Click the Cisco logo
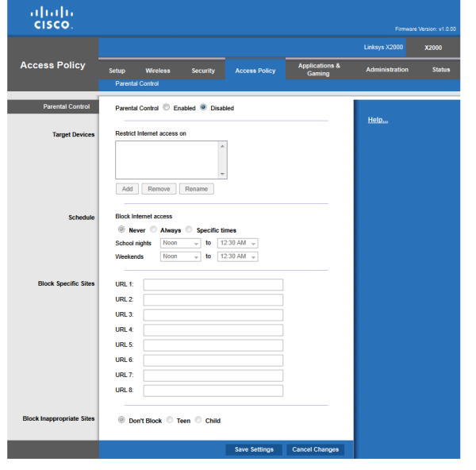Image resolution: width=476 pixels, height=470 pixels. point(52,18)
